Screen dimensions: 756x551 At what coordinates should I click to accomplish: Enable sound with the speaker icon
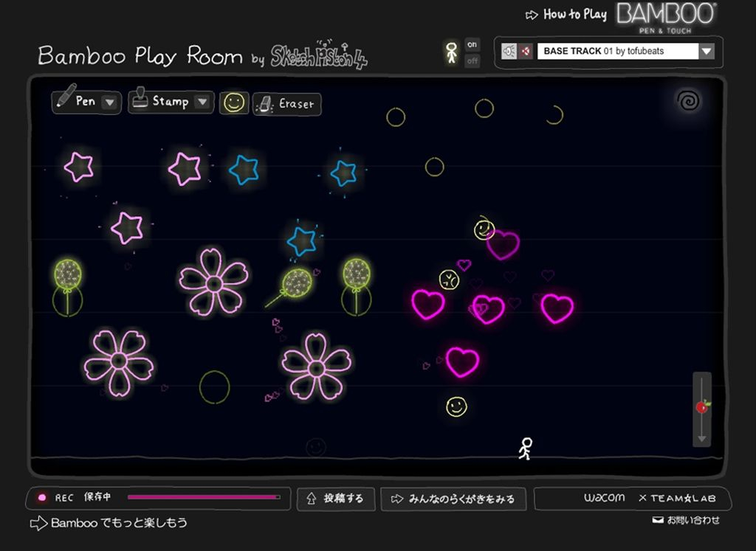tap(509, 51)
